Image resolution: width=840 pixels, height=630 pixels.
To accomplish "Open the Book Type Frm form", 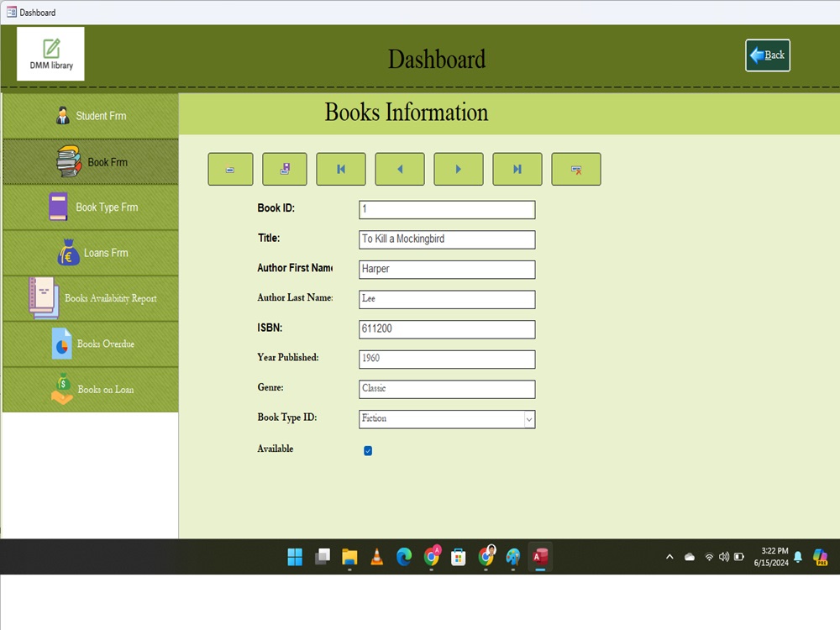I will click(x=91, y=207).
